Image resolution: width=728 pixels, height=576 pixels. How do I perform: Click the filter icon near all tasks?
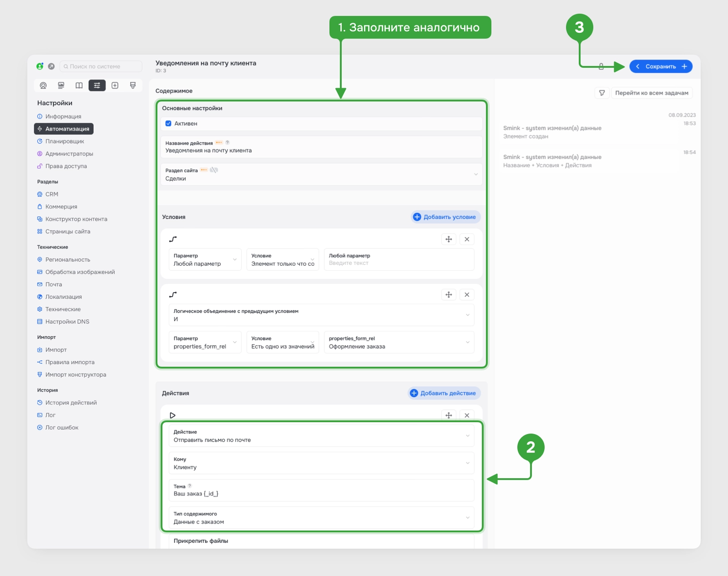602,93
